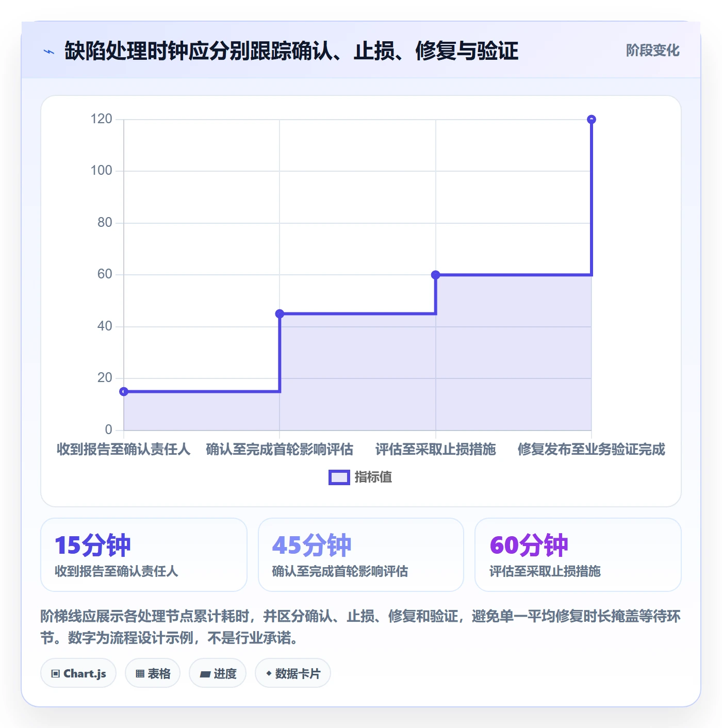The height and width of the screenshot is (728, 722).
Task: Click caption 收到报告至确认责任人 in the 15分钟 card
Action: click(117, 571)
